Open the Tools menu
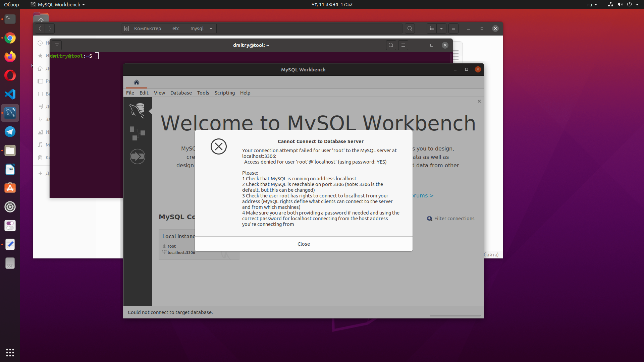The image size is (644, 362). point(203,93)
